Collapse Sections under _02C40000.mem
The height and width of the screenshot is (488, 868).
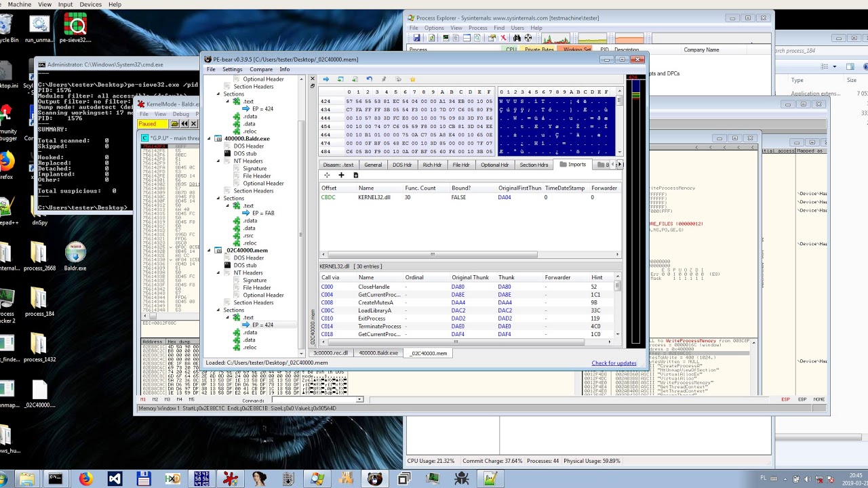pyautogui.click(x=219, y=310)
